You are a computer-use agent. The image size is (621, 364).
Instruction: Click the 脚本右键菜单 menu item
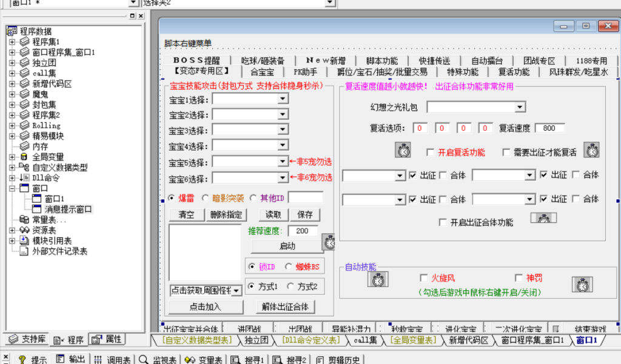click(188, 43)
